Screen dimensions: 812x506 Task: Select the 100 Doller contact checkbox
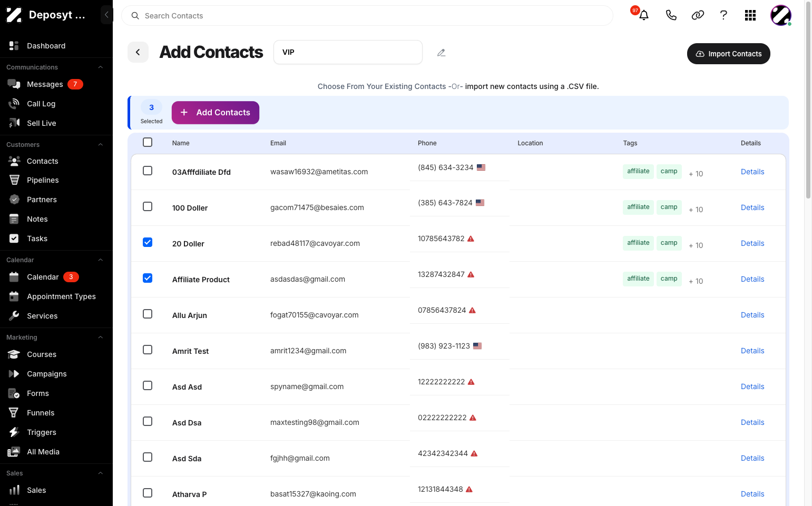[x=148, y=206]
